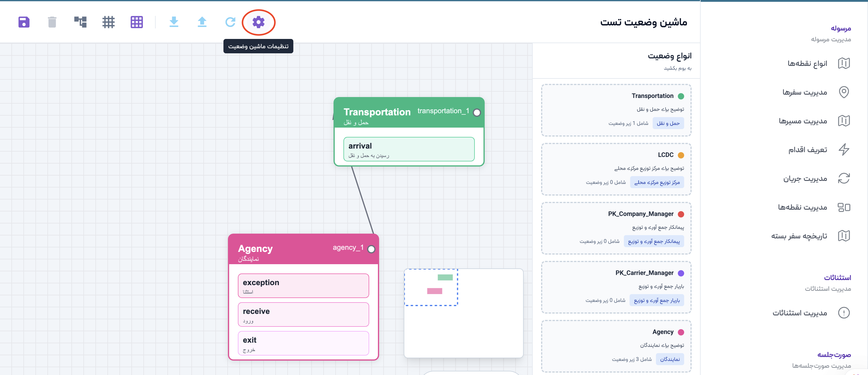Viewport: 868px width, 375px height.
Task: Click the save icon in toolbar
Action: [24, 22]
